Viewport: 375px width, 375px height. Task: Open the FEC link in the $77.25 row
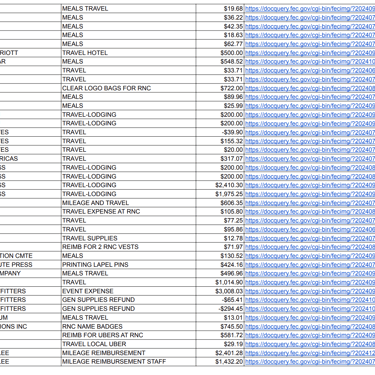tap(310, 221)
